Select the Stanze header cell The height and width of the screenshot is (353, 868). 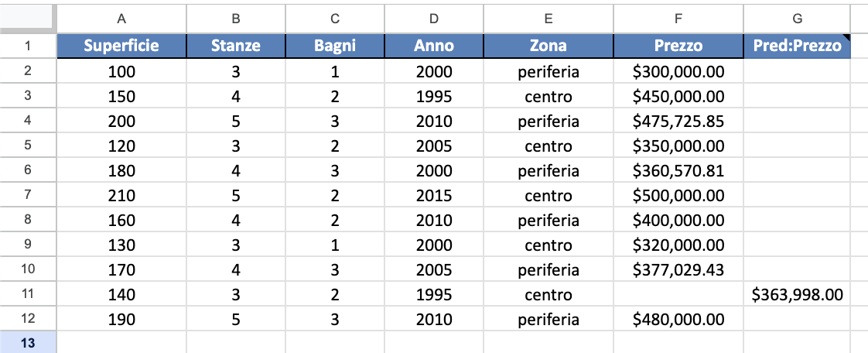point(236,46)
